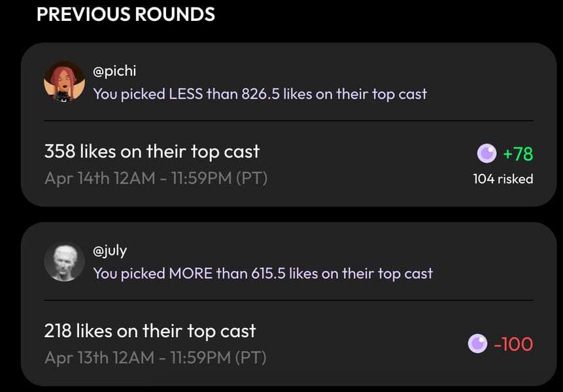
Task: Click the divider line in the @july card
Action: [288, 301]
